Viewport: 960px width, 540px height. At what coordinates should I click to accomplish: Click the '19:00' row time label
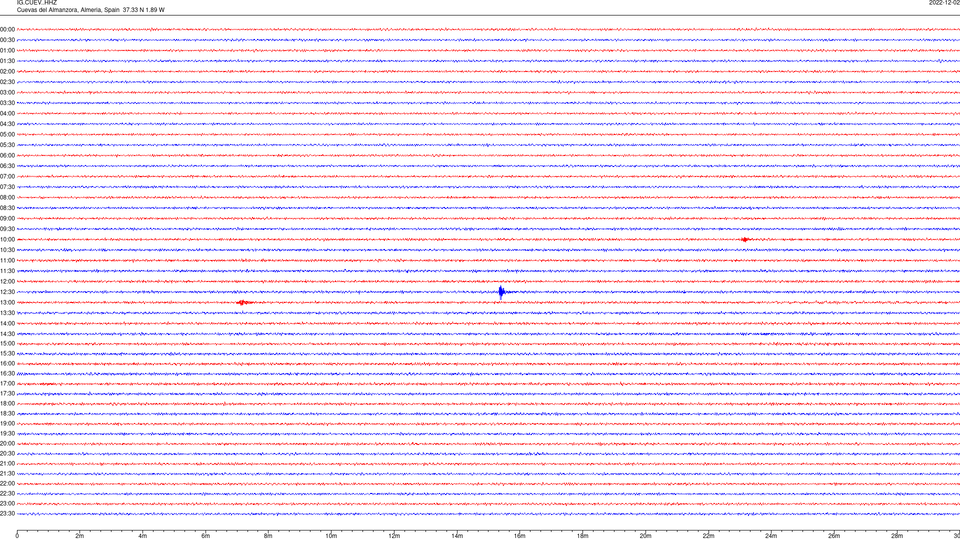(x=7, y=424)
